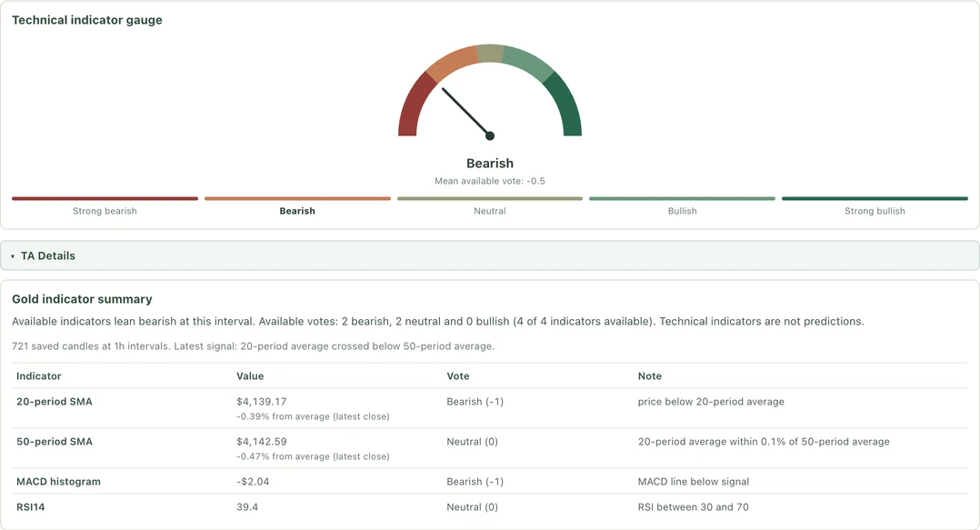980x530 pixels.
Task: Click the Indicator column header
Action: [x=39, y=376]
